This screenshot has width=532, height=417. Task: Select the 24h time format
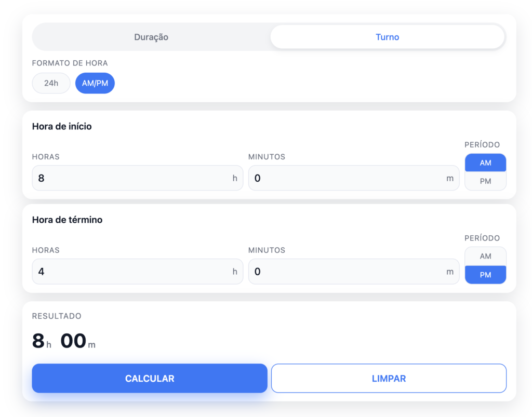tap(51, 83)
